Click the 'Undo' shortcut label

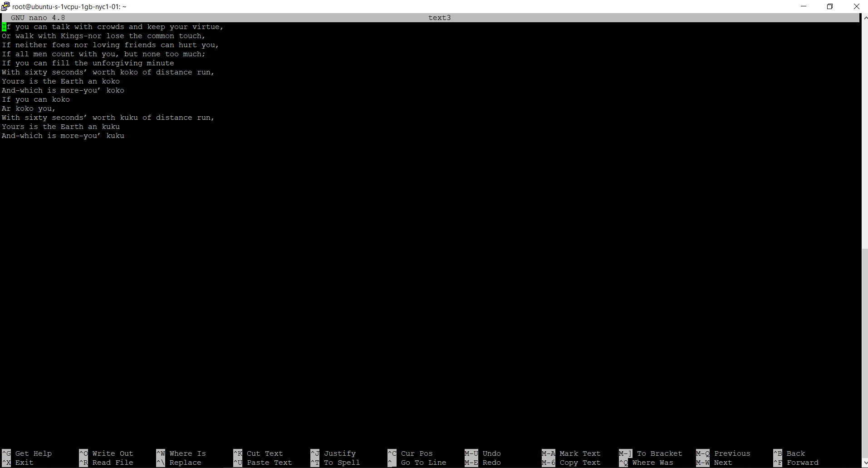click(492, 453)
